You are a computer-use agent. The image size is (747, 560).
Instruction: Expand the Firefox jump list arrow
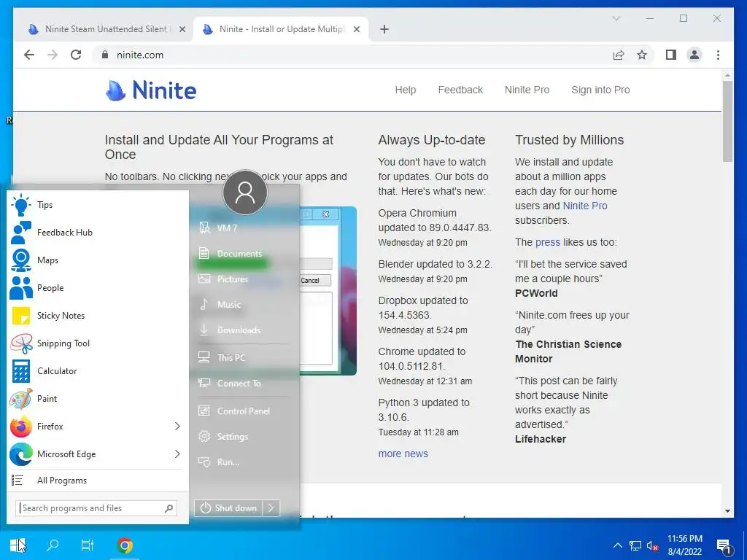point(177,426)
